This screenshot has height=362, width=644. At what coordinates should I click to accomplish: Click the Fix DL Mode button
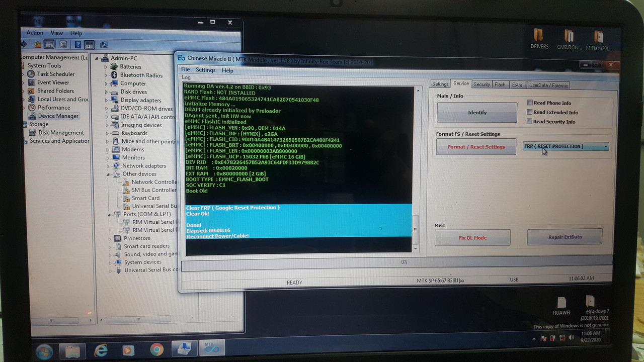coord(472,238)
